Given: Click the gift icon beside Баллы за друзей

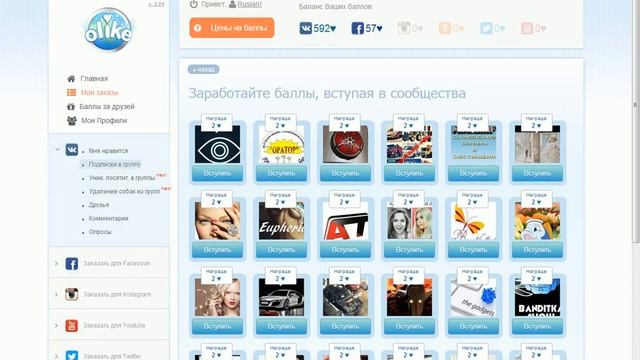Looking at the screenshot, I should [71, 107].
